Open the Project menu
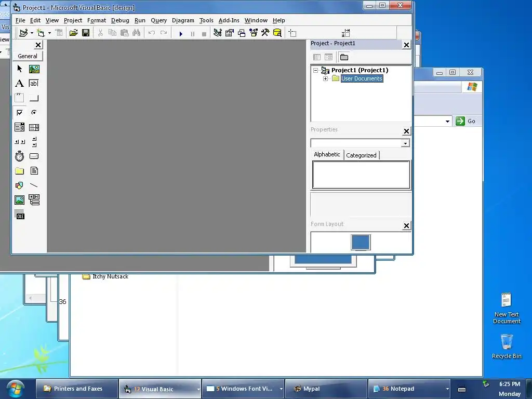Image resolution: width=532 pixels, height=399 pixels. pos(73,20)
